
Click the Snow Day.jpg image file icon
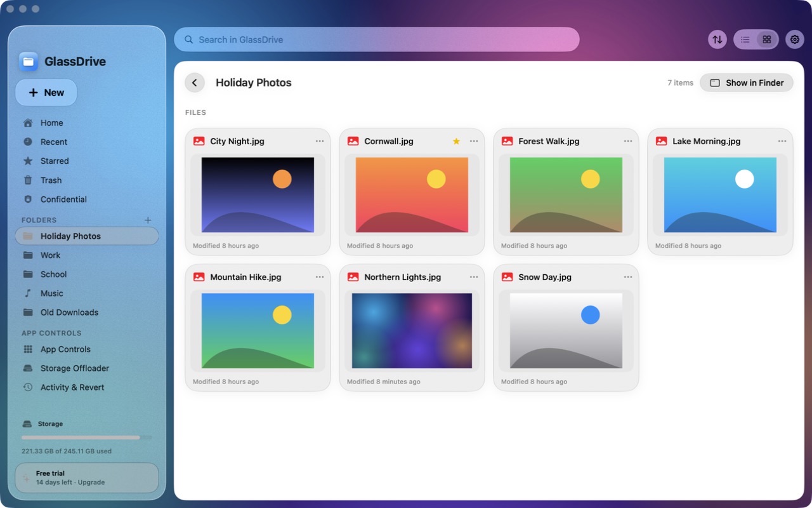coord(507,277)
